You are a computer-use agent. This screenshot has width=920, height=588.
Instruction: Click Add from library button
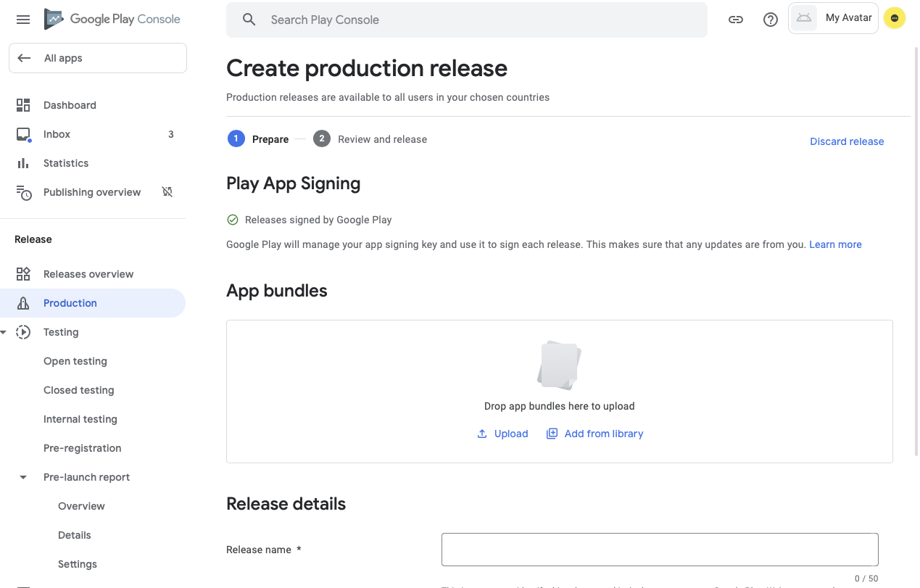594,434
